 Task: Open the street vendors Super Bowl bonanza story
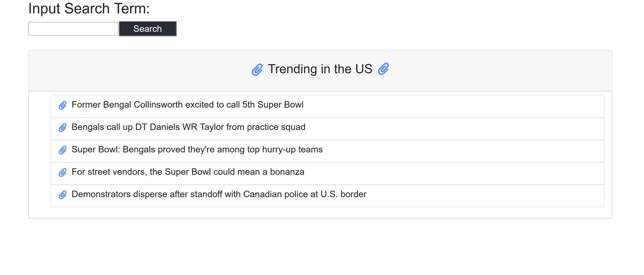click(188, 172)
